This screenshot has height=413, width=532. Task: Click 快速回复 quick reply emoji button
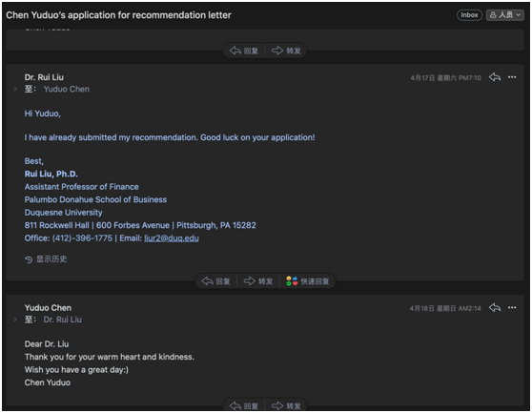click(307, 281)
